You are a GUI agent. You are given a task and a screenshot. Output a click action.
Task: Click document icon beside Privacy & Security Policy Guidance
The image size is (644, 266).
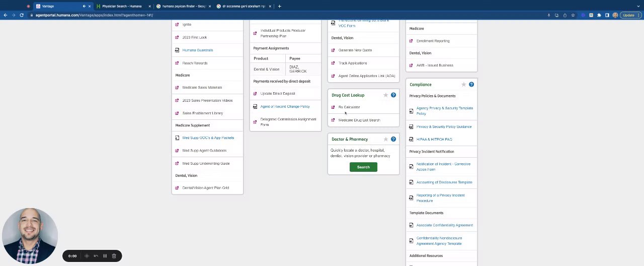[x=411, y=127]
